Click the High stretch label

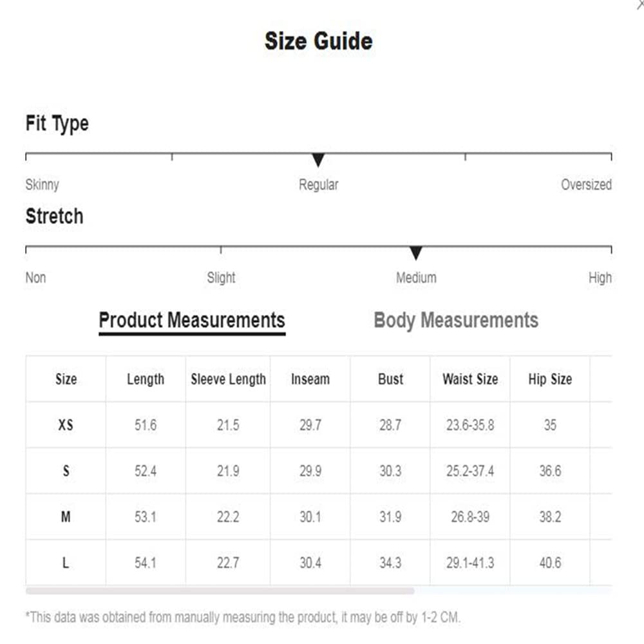tap(600, 278)
